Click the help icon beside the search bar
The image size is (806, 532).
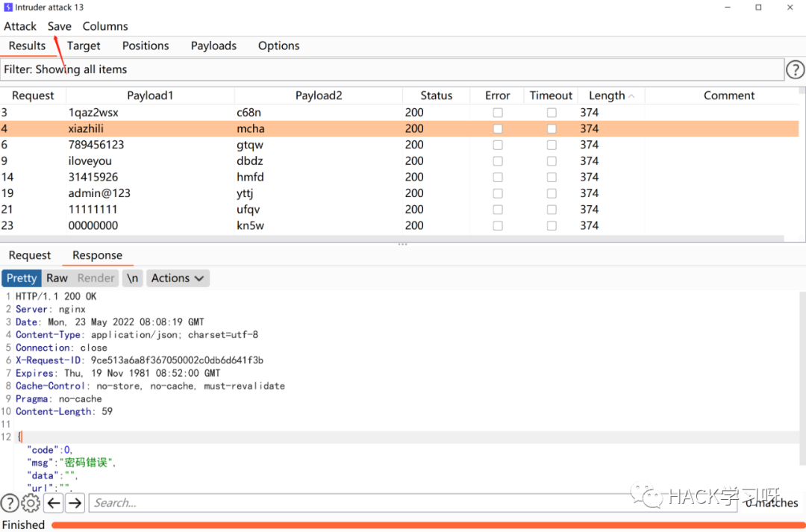point(10,503)
